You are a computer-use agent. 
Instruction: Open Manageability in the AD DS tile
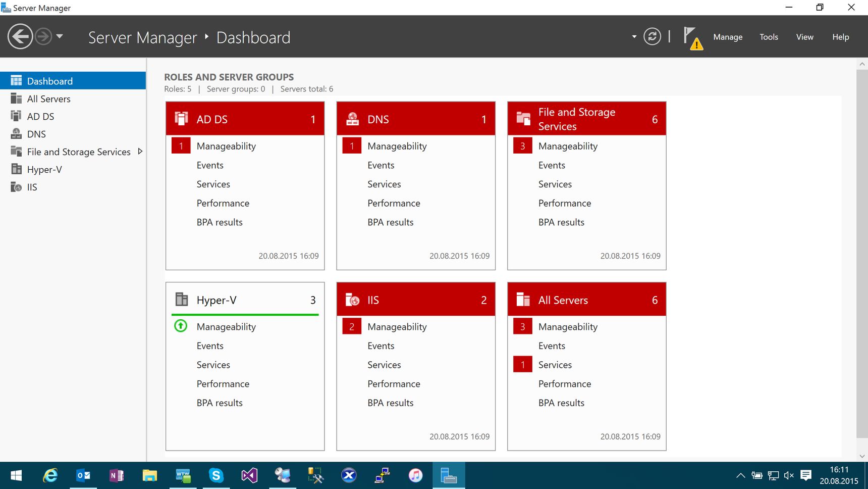(226, 146)
